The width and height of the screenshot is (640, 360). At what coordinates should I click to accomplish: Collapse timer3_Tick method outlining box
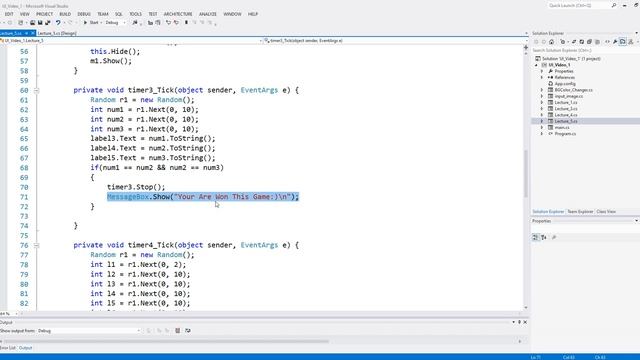(36, 90)
